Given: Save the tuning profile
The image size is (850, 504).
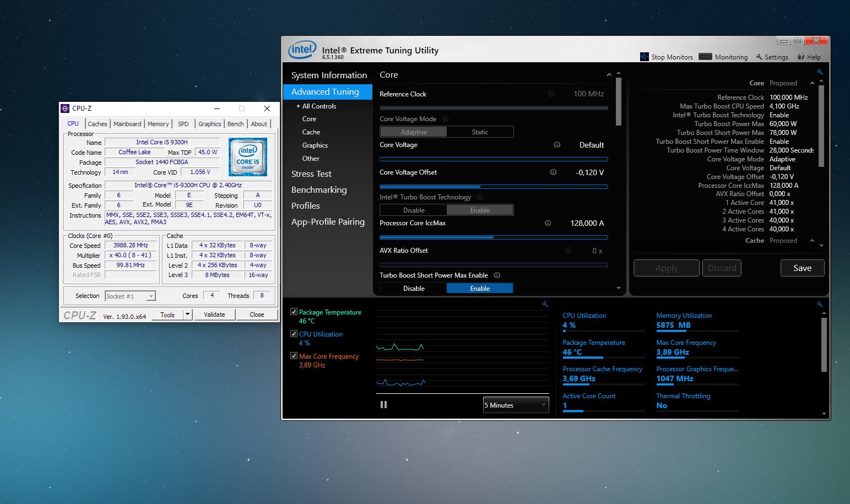Looking at the screenshot, I should 802,268.
